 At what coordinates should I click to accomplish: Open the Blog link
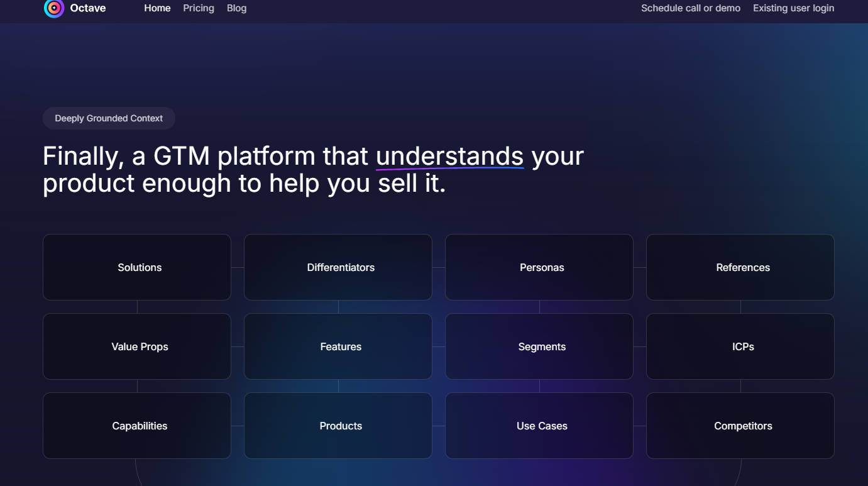[x=236, y=8]
